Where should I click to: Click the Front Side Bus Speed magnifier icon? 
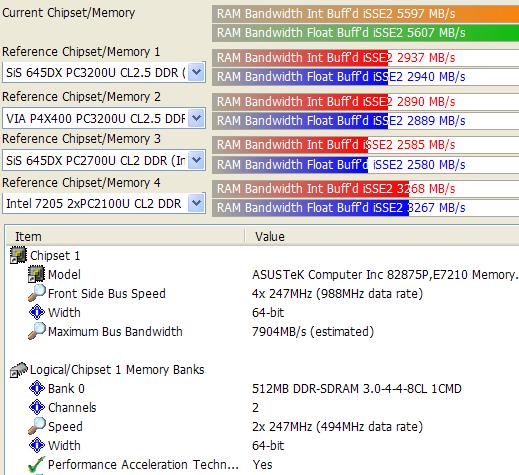(36, 293)
